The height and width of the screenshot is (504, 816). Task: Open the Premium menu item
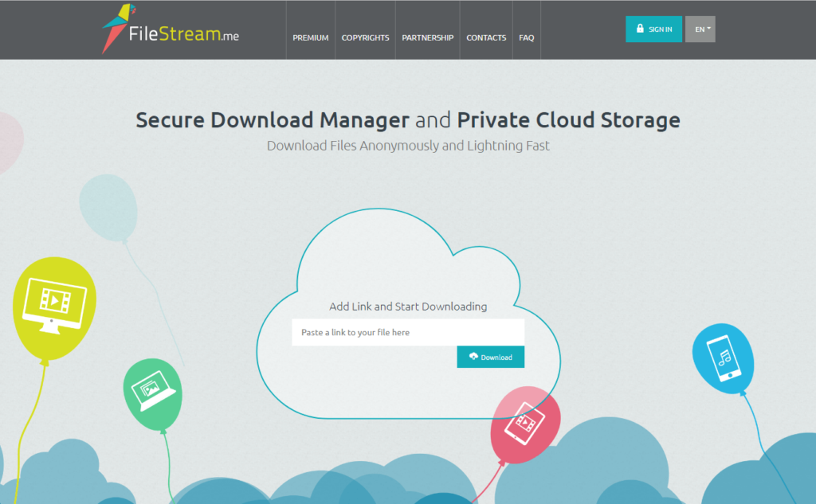click(310, 37)
